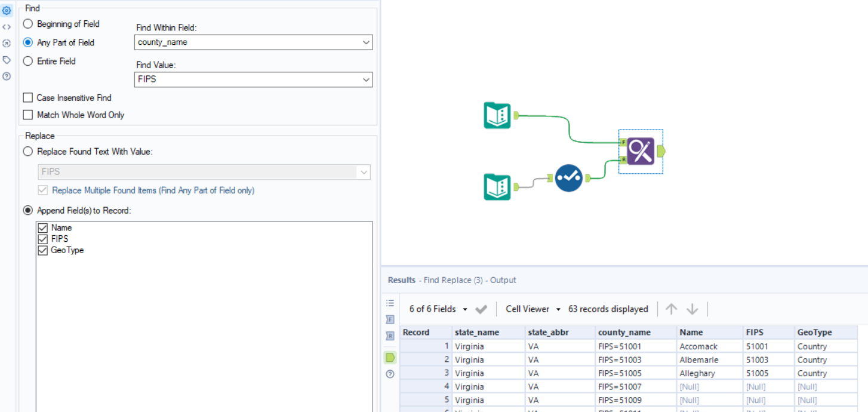Image resolution: width=868 pixels, height=412 pixels.
Task: Open Help via the sidebar question mark
Action: click(8, 76)
